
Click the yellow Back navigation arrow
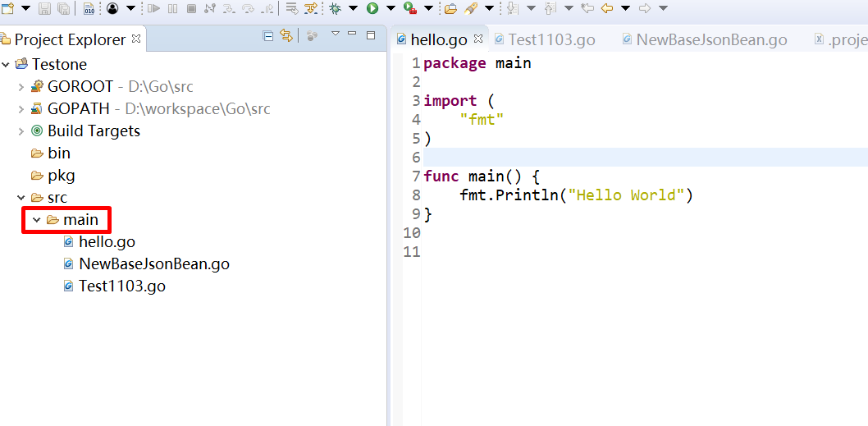607,8
